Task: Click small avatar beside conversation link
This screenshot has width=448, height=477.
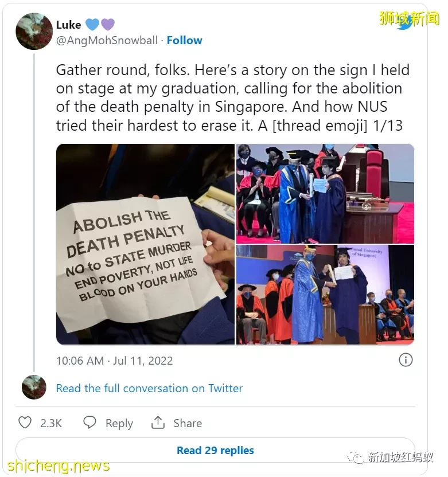Action: point(34,387)
